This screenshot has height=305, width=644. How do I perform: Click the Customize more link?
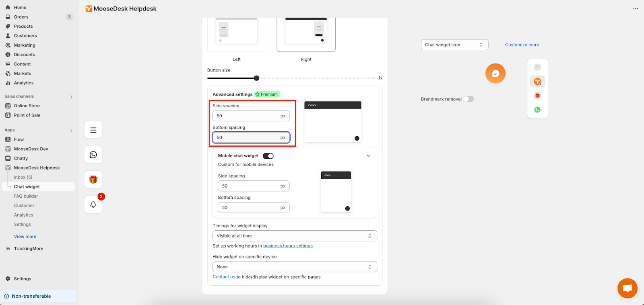522,45
